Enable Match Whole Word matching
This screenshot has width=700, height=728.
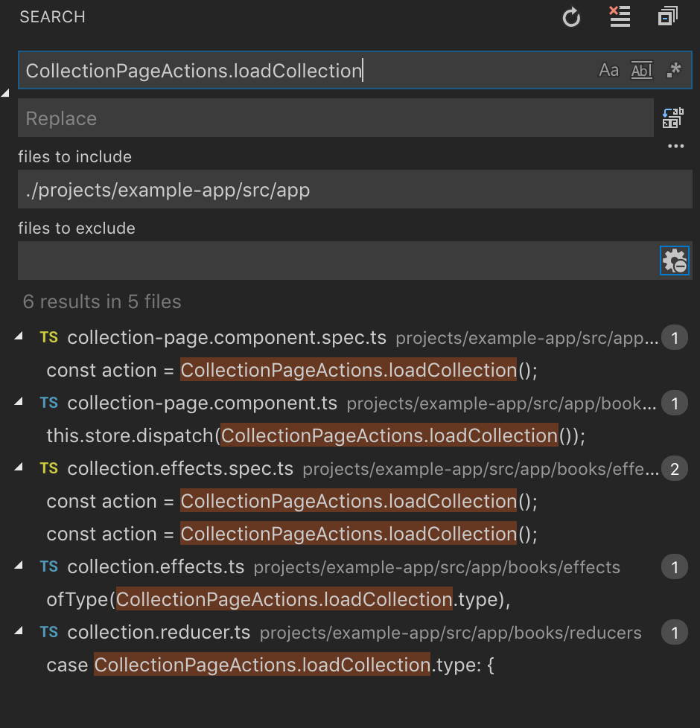[x=641, y=69]
